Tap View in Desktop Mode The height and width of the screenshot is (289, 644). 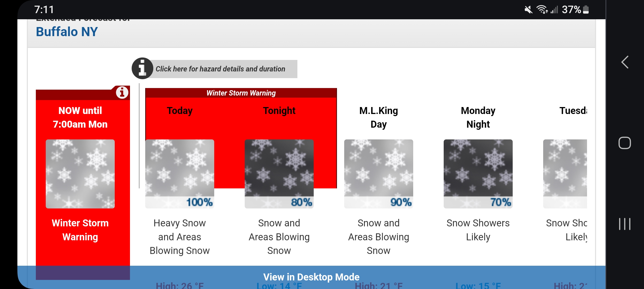(x=311, y=277)
